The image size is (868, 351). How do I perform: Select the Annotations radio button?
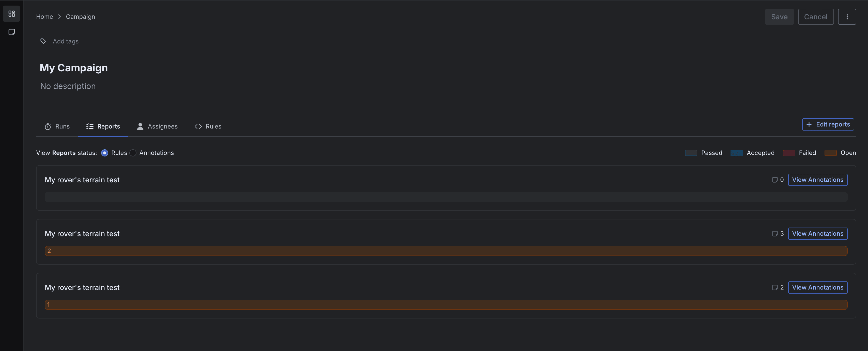[133, 153]
